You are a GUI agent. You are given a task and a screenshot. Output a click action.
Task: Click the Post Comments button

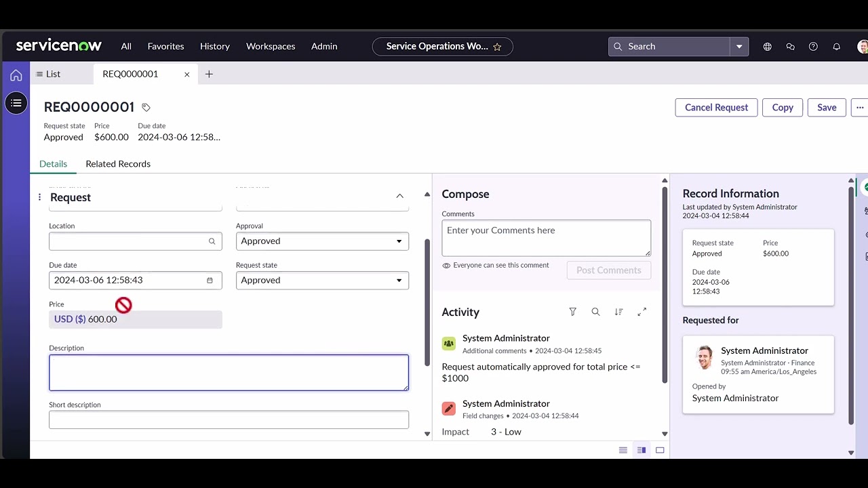[x=609, y=270]
